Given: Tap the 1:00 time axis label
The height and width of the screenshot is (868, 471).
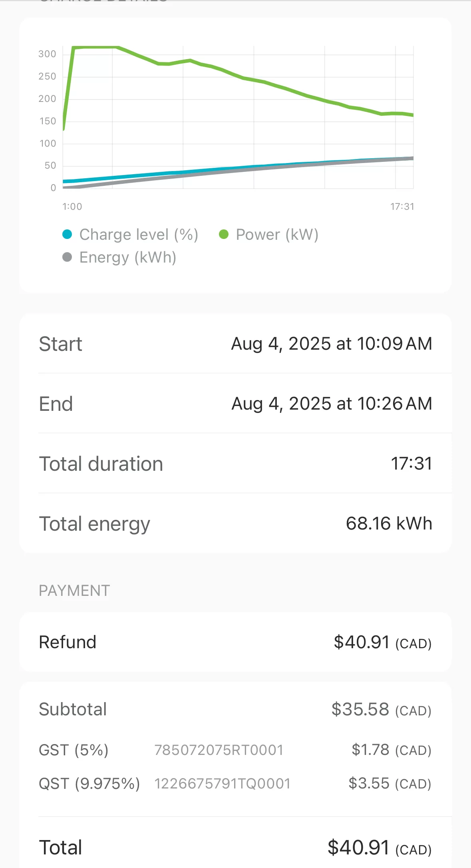Looking at the screenshot, I should [x=72, y=207].
